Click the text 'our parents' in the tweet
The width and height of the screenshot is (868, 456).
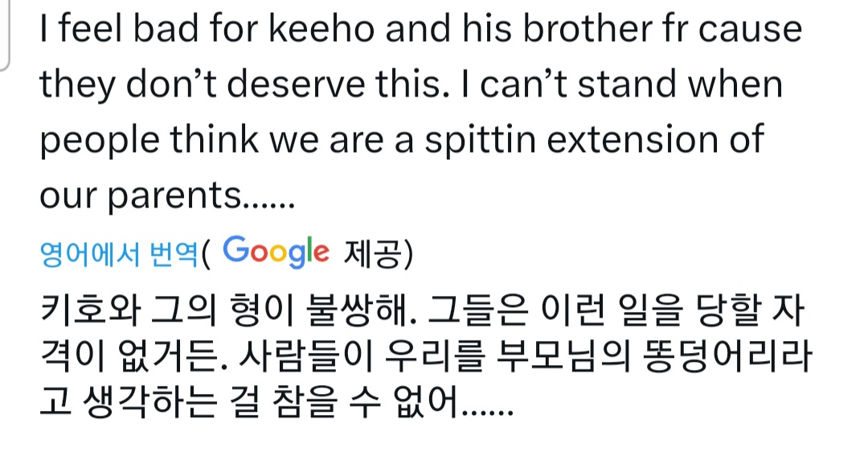[x=141, y=196]
